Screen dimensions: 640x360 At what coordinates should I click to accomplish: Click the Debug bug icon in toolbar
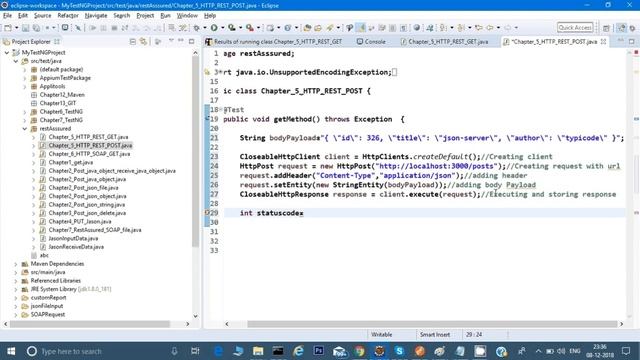point(196,28)
